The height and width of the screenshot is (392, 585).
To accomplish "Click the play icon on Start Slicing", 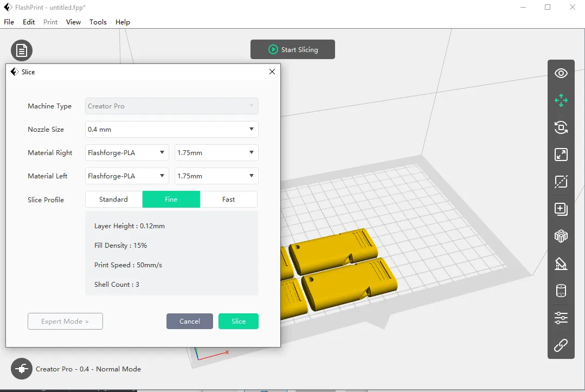I will [x=273, y=49].
